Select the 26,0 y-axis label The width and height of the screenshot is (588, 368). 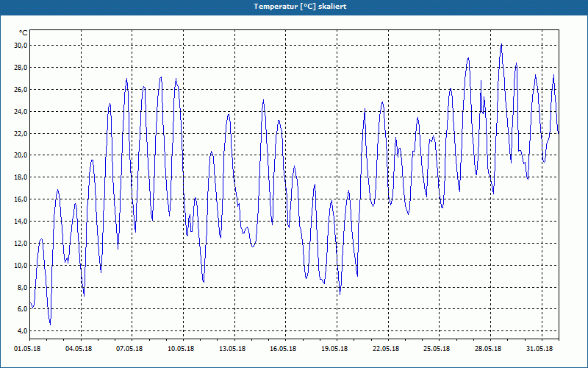[21, 89]
